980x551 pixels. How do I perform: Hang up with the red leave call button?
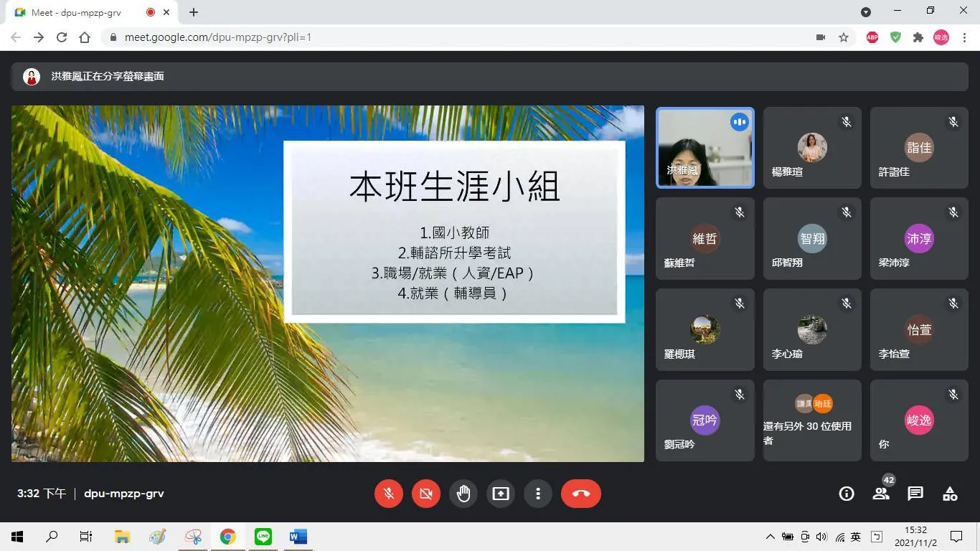coord(581,494)
